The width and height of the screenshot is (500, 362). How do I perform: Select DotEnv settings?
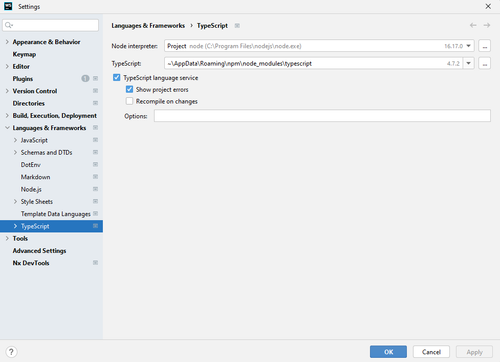click(31, 165)
